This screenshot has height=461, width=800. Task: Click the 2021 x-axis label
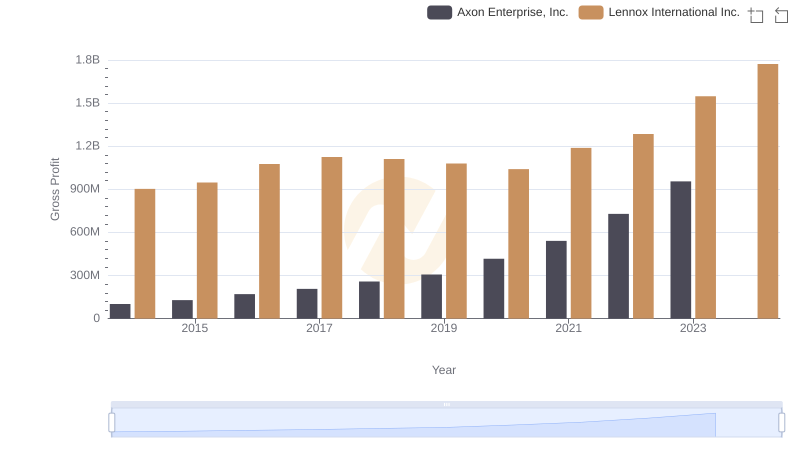tap(568, 328)
